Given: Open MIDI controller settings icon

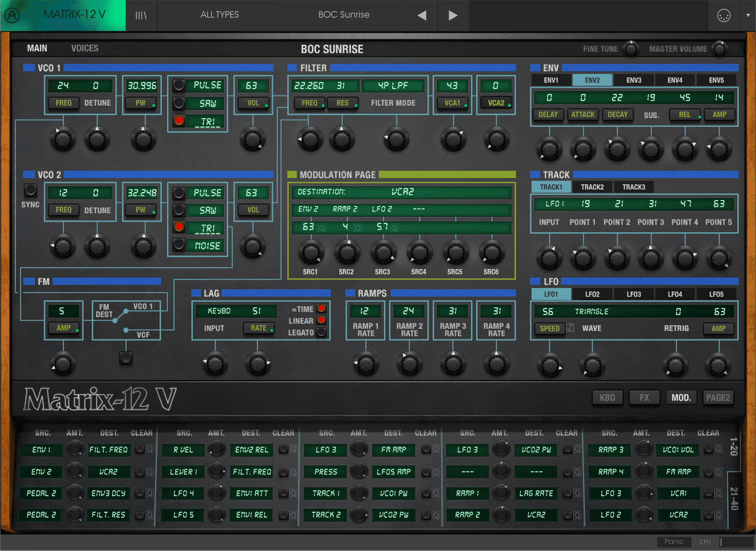Looking at the screenshot, I should [724, 15].
